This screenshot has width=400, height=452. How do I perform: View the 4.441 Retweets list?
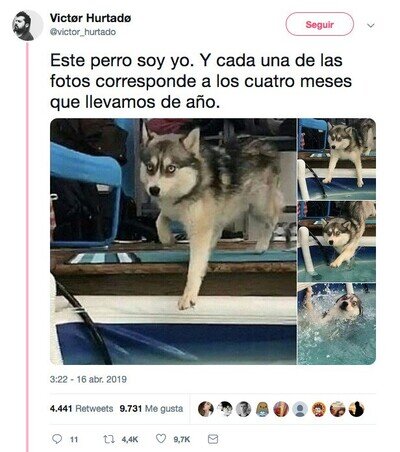[x=81, y=408]
